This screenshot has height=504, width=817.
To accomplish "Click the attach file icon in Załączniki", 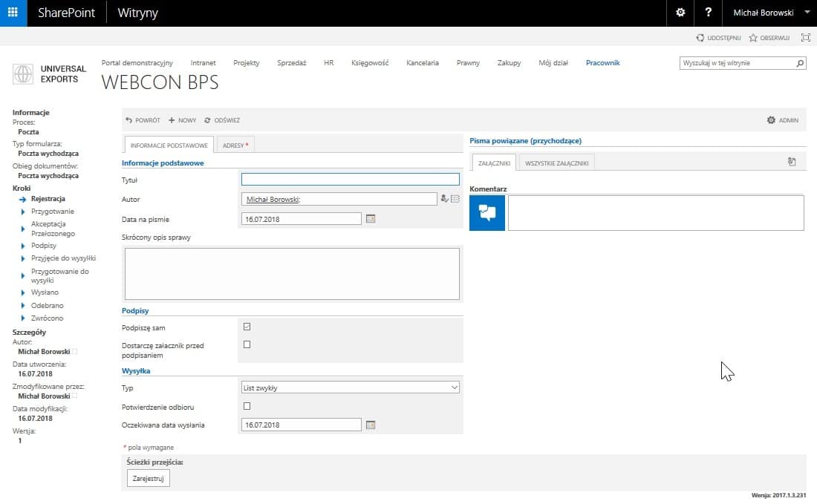I will [x=792, y=162].
